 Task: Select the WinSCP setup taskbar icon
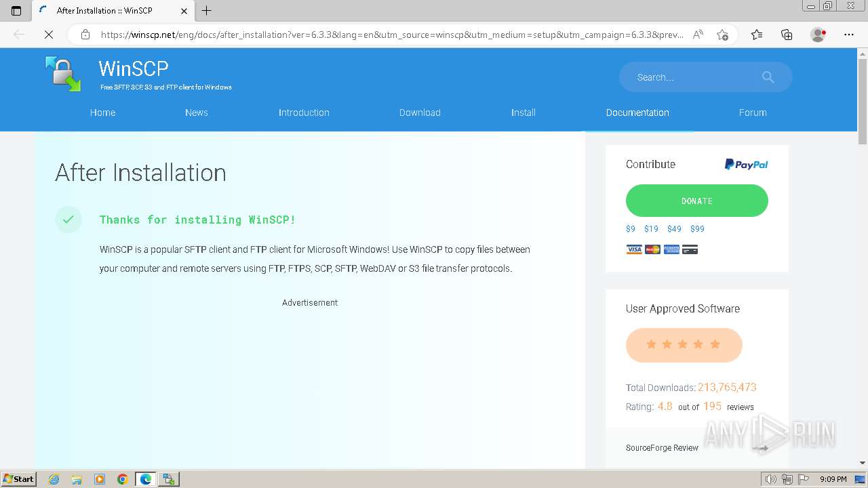(x=169, y=479)
